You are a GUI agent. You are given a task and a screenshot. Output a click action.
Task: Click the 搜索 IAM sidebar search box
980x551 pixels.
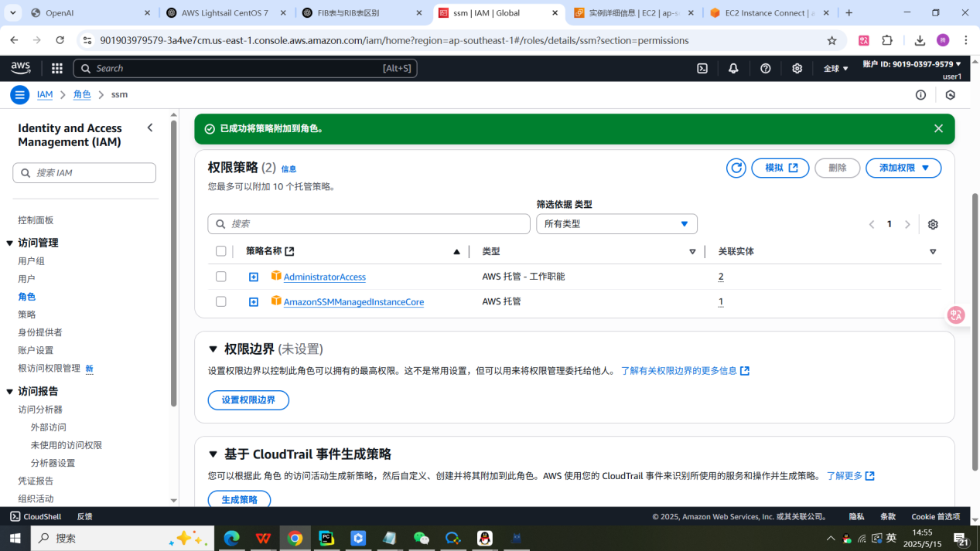(x=84, y=173)
